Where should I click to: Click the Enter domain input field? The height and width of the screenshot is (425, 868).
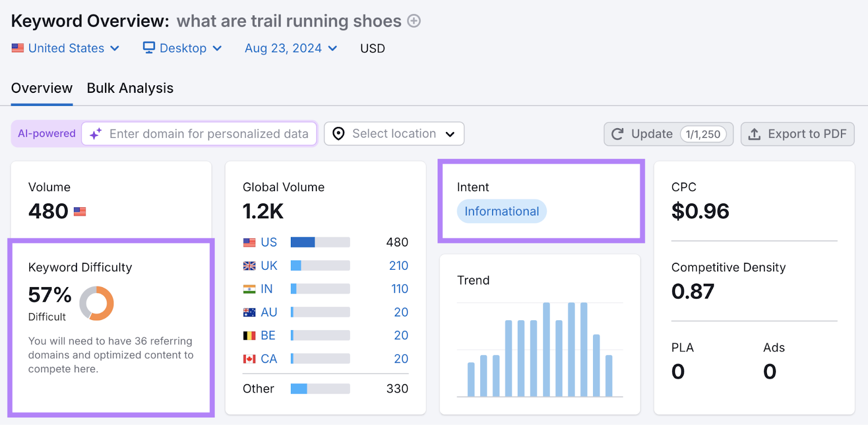[209, 134]
